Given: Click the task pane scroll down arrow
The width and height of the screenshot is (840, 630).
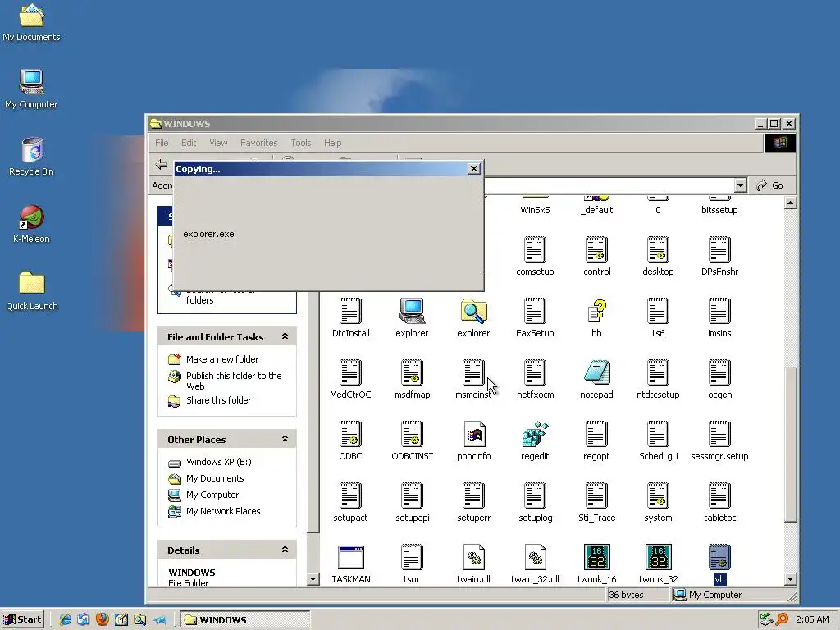Looking at the screenshot, I should 313,578.
